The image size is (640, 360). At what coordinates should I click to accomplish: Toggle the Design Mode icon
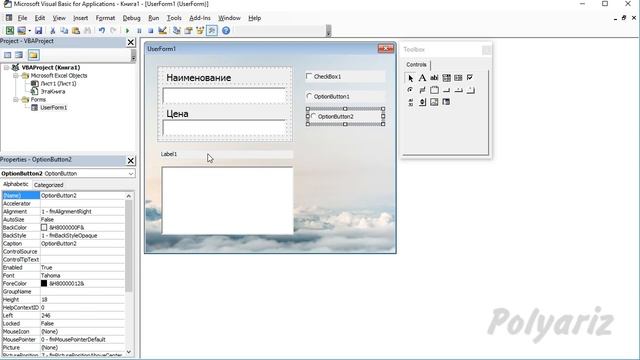[x=162, y=31]
